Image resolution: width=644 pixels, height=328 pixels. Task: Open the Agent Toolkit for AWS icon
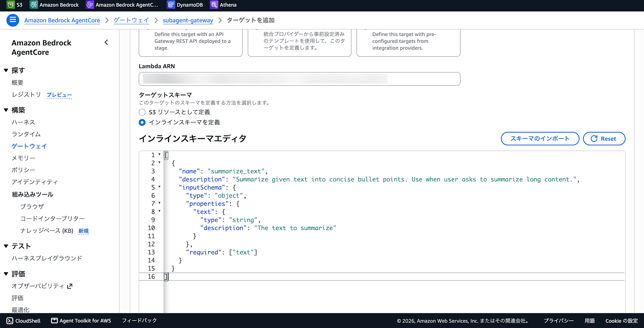point(54,321)
